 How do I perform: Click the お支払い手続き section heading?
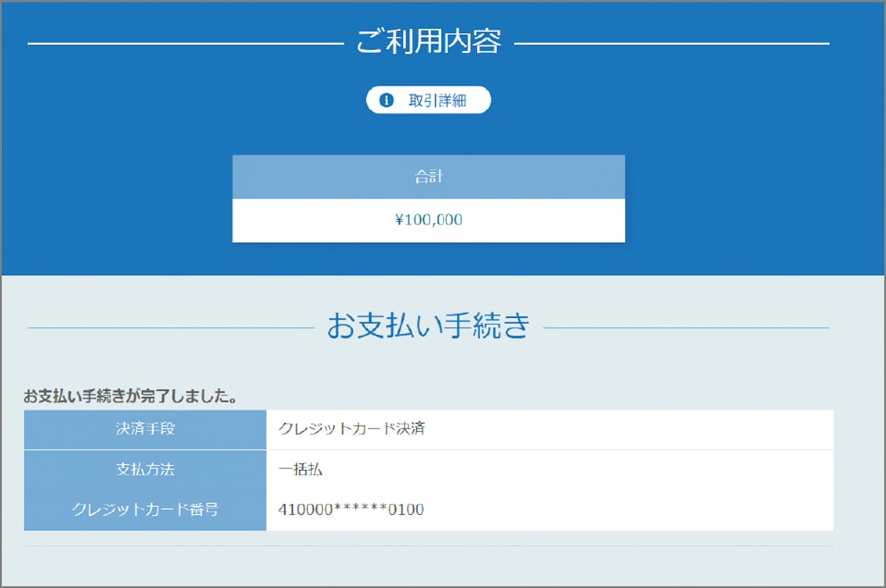pyautogui.click(x=428, y=325)
